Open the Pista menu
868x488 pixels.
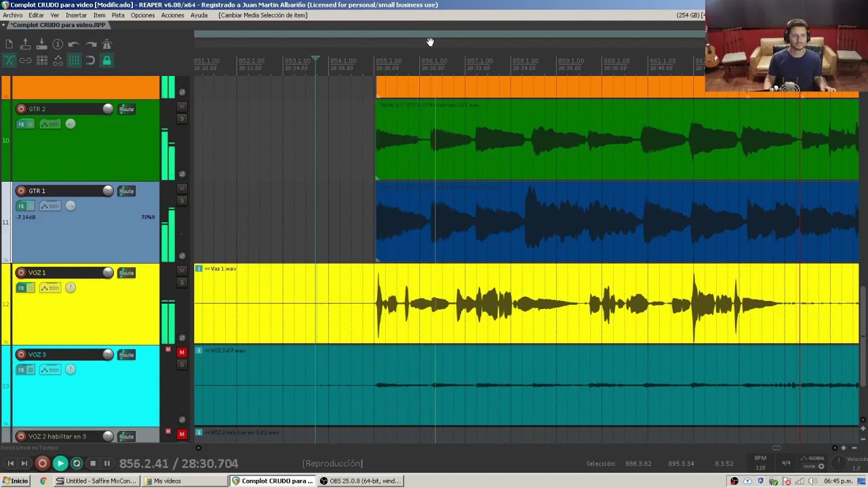[118, 15]
